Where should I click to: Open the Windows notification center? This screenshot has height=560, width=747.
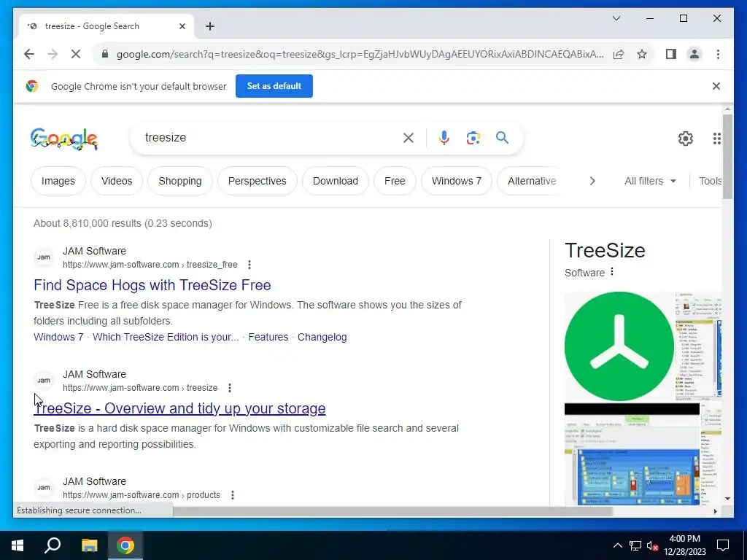(x=723, y=545)
